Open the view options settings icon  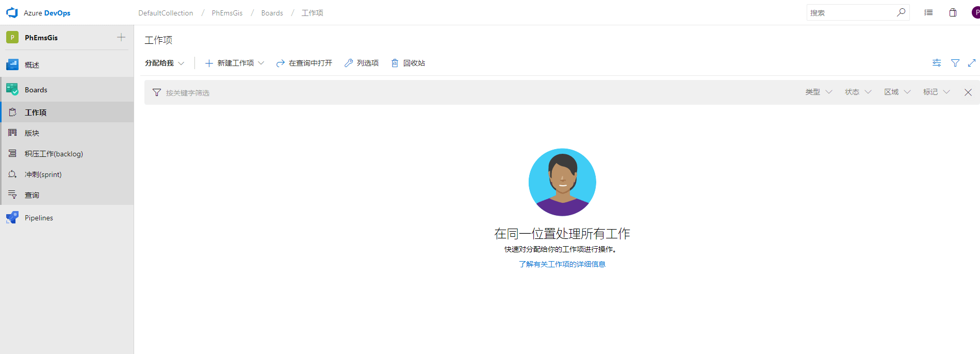(937, 63)
